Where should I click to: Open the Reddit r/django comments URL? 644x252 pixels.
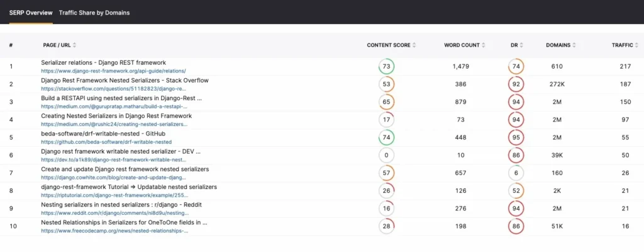tap(113, 213)
